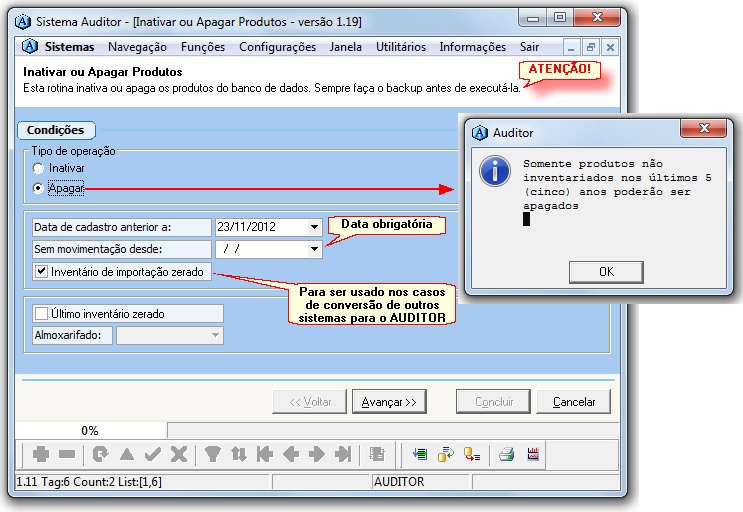The width and height of the screenshot is (743, 512).
Task: Go to next record arrow icon
Action: coord(317,454)
